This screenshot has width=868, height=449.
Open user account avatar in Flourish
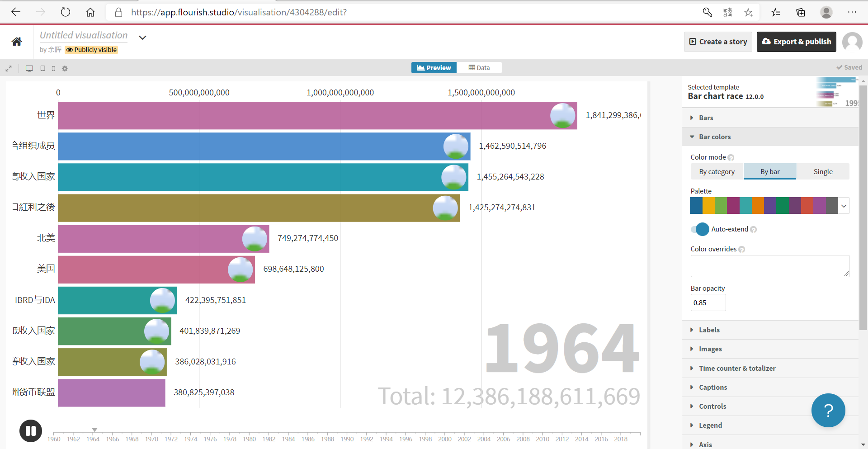point(853,42)
